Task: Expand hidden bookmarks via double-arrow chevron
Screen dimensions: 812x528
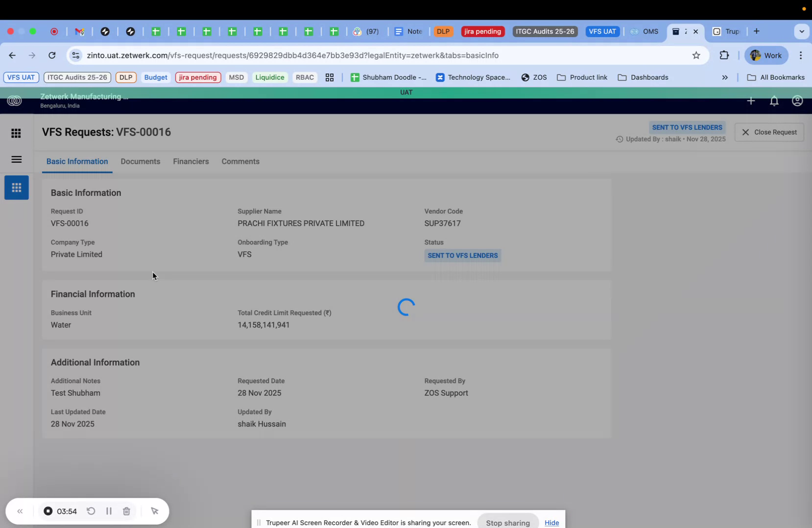Action: [725, 77]
